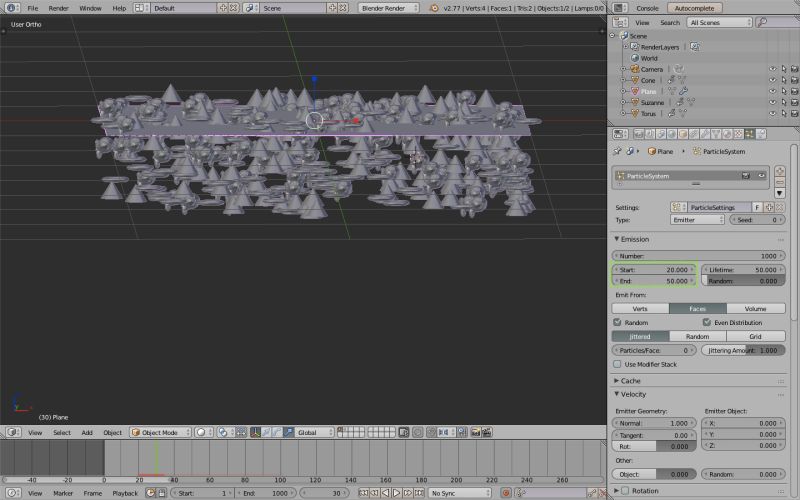
Task: Select the Grid distribution option
Action: 756,337
